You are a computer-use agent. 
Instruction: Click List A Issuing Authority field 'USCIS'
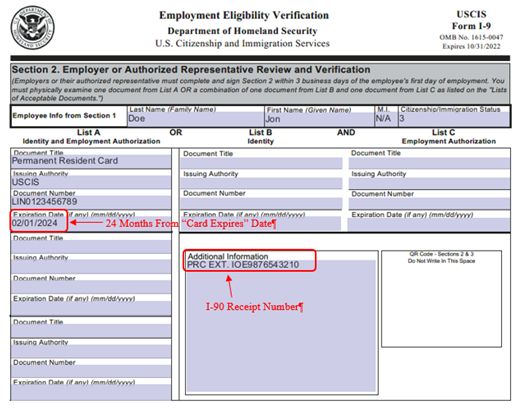coord(91,182)
